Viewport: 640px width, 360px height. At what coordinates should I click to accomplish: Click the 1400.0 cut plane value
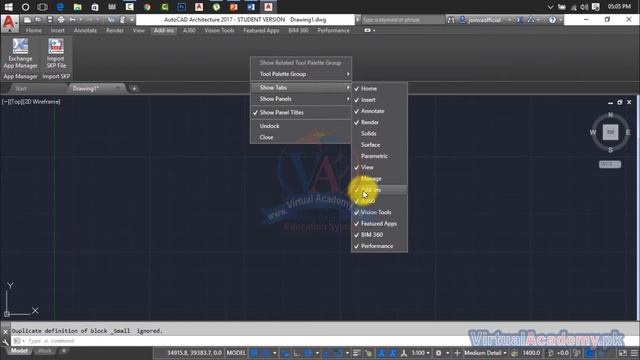531,353
